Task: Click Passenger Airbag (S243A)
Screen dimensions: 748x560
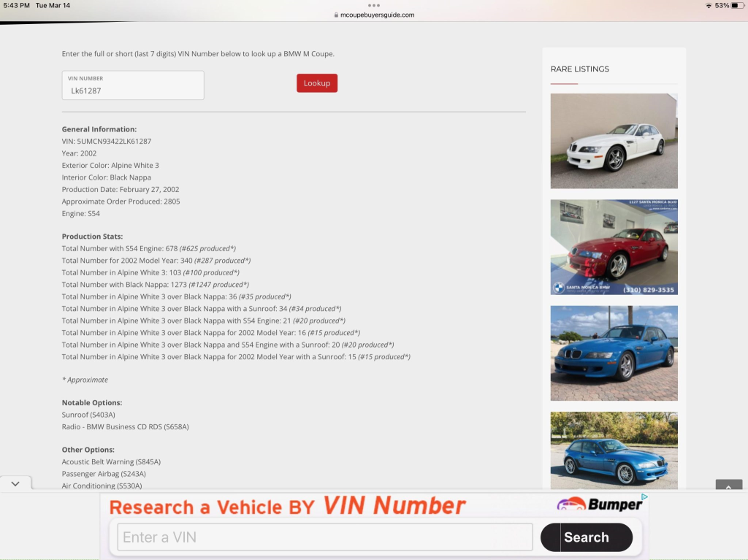Action: 104,474
